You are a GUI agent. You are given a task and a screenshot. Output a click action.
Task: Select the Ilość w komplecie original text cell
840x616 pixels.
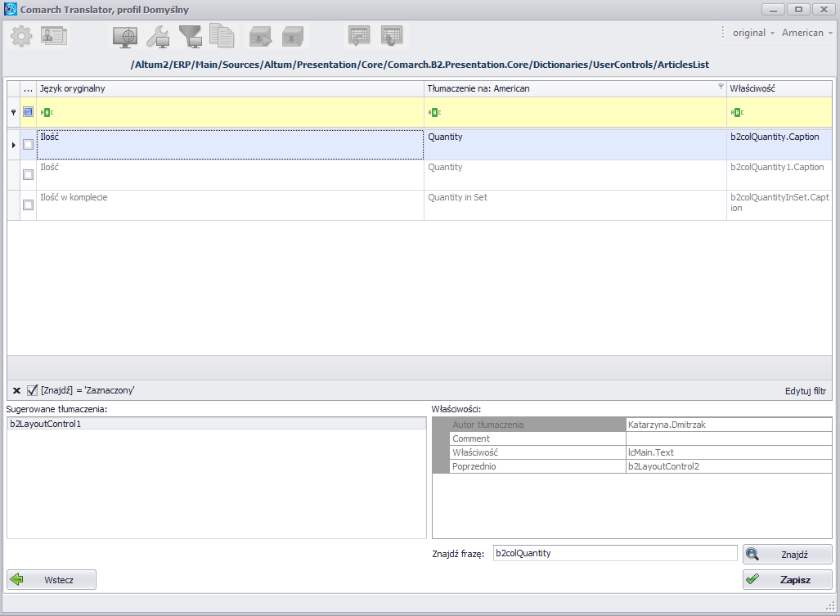(x=230, y=205)
